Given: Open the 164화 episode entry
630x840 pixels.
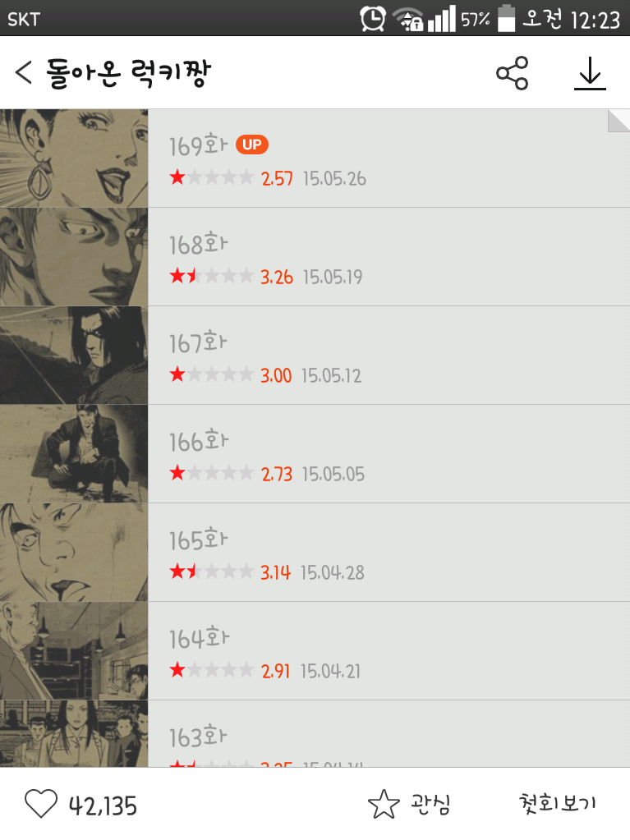Looking at the screenshot, I should pos(315,651).
